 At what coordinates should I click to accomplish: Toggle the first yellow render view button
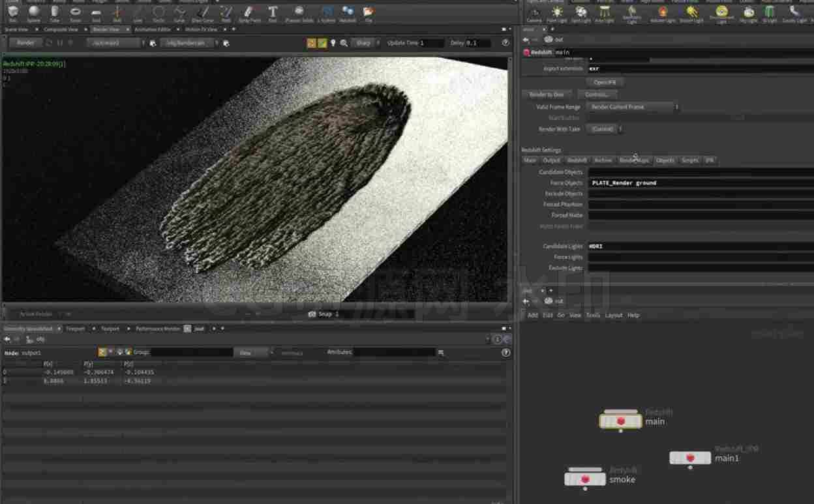[x=312, y=43]
